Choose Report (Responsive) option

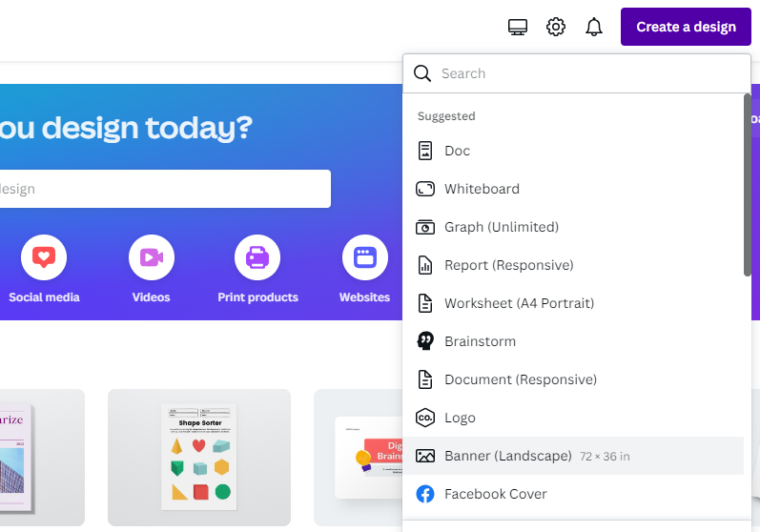coord(573,265)
